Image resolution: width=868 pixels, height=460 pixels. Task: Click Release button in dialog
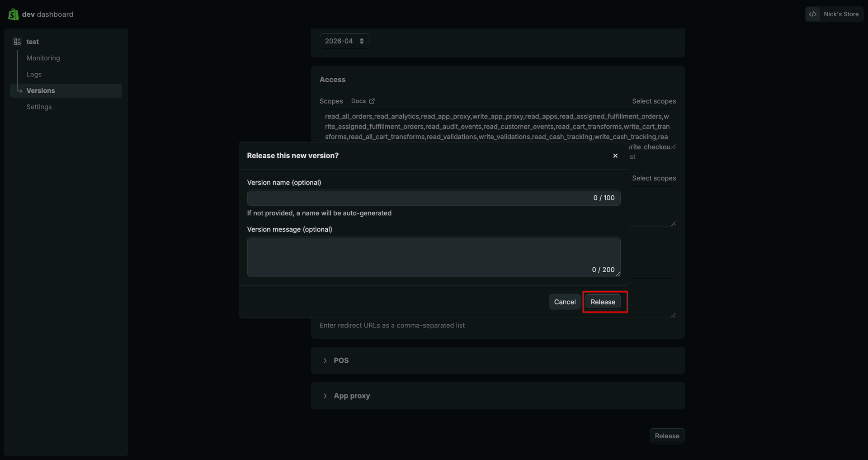point(603,302)
